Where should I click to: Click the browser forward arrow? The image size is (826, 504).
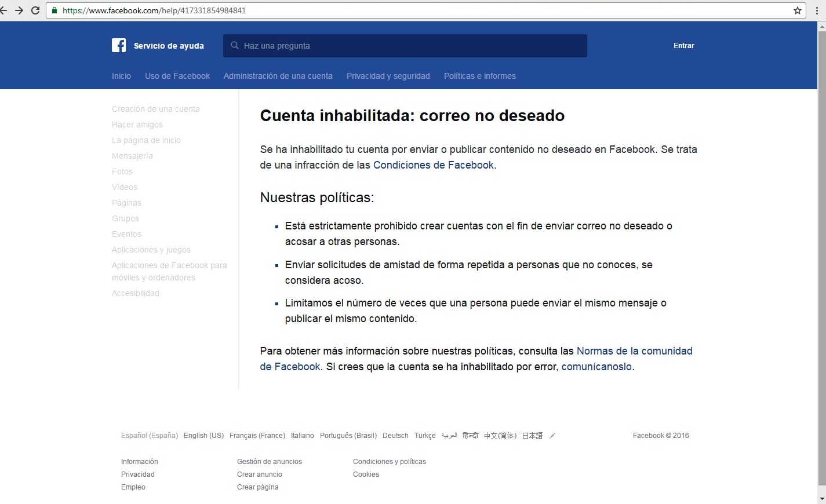coord(19,10)
